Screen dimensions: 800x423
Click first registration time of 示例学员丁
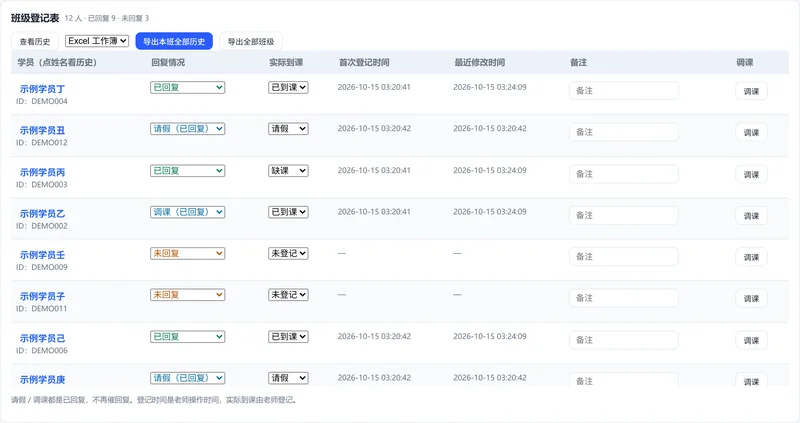tap(374, 87)
